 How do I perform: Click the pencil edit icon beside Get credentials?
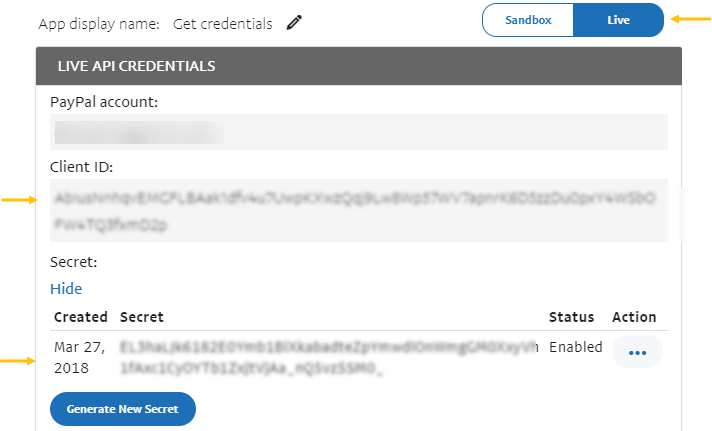point(293,22)
